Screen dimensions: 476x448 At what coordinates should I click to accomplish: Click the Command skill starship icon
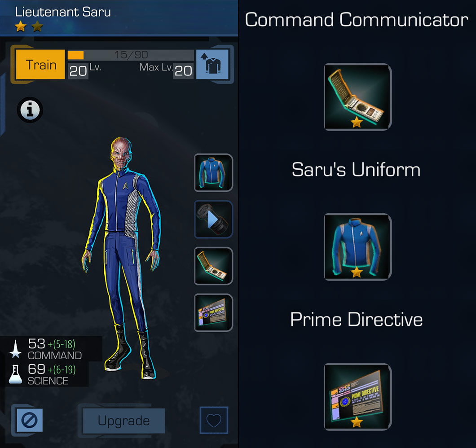click(x=15, y=349)
